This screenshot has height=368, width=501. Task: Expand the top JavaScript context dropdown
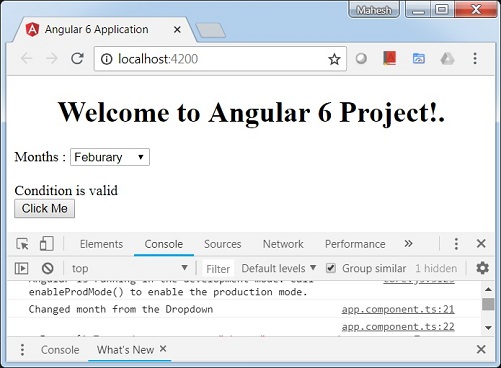pos(129,268)
